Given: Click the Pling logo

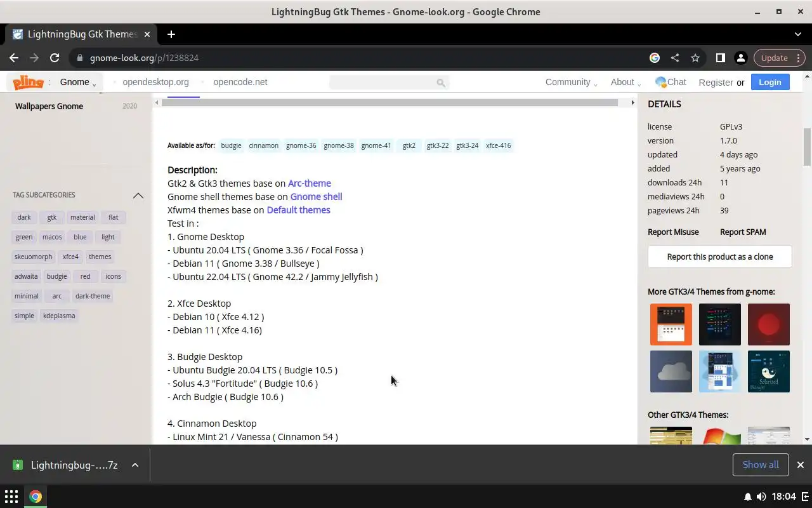Looking at the screenshot, I should (28, 82).
